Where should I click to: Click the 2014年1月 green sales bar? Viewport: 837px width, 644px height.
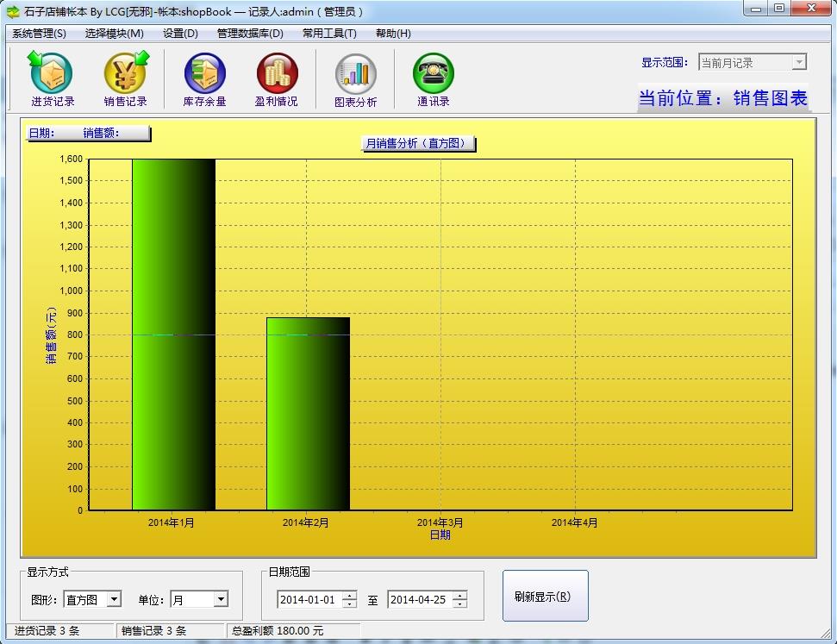point(173,335)
